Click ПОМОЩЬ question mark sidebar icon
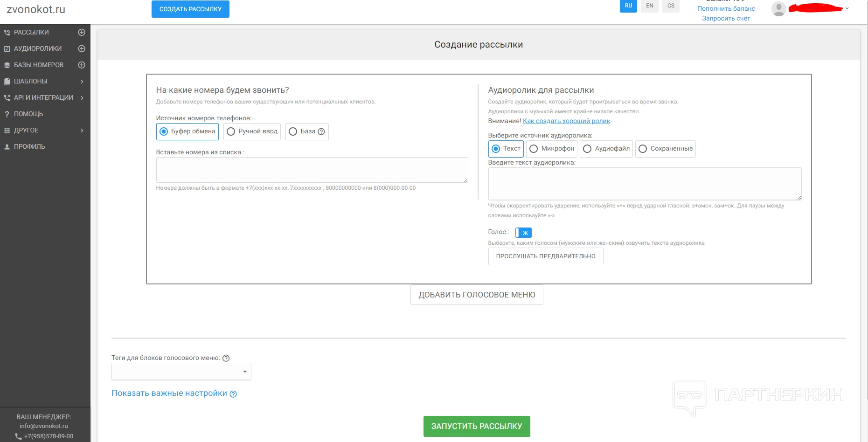 [7, 114]
